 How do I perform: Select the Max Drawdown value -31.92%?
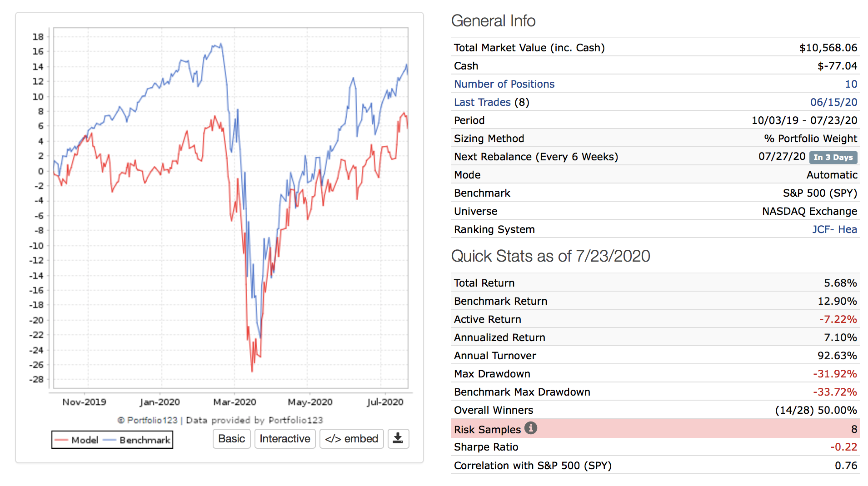[x=835, y=374]
